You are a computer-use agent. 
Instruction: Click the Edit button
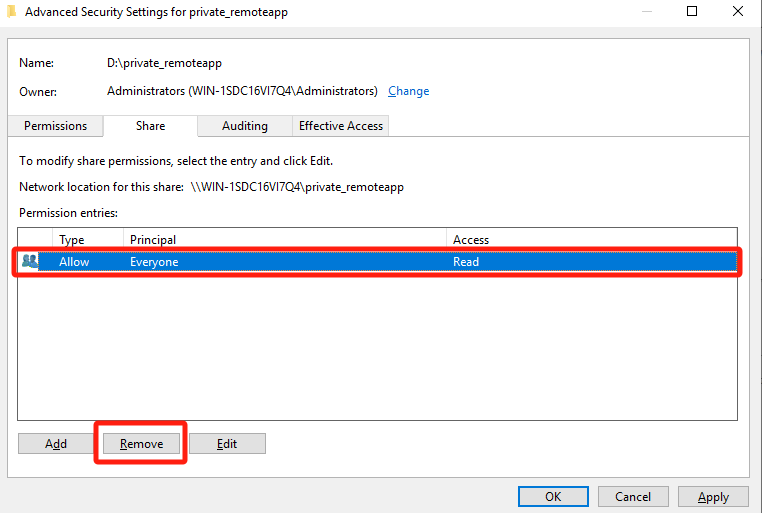tap(227, 443)
